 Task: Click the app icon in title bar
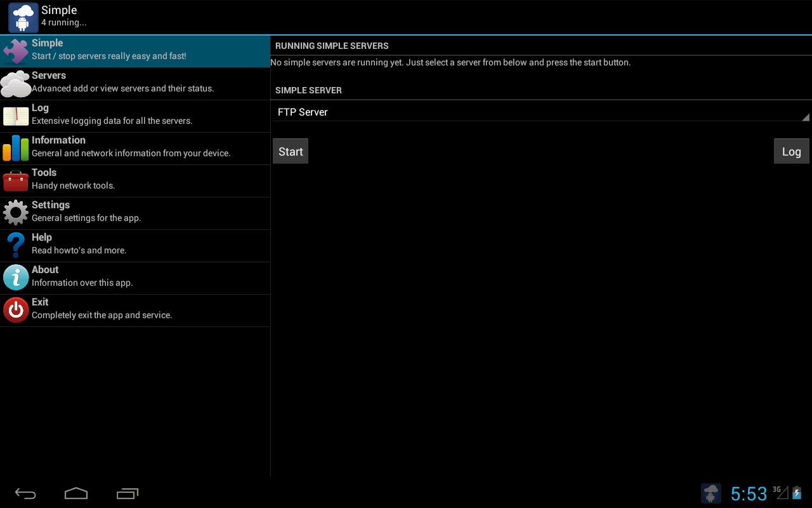(23, 17)
